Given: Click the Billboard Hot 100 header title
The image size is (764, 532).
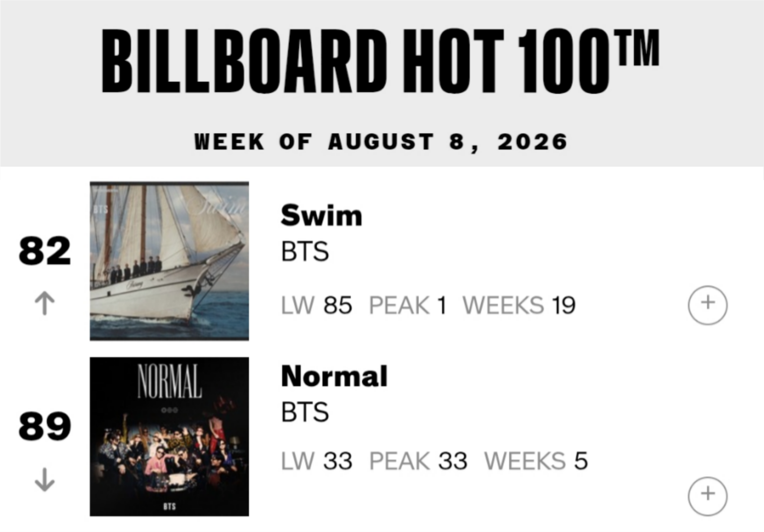Looking at the screenshot, I should point(380,61).
